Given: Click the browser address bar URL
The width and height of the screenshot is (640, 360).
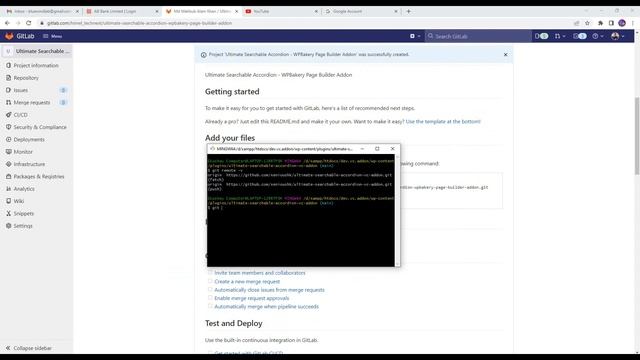Looking at the screenshot, I should [x=139, y=23].
